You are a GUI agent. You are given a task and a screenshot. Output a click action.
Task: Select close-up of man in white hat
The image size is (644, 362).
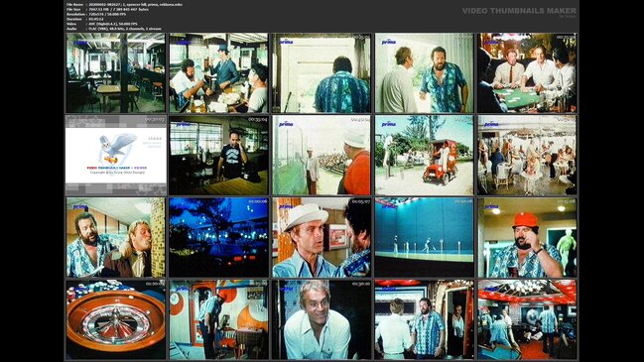coord(322,238)
